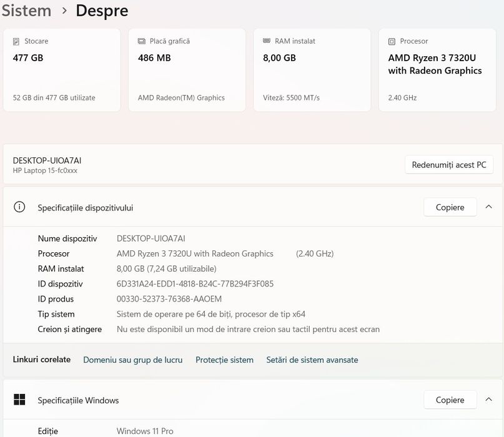The width and height of the screenshot is (504, 437).
Task: Open the Placă grafică 486 MB card
Action: click(187, 70)
